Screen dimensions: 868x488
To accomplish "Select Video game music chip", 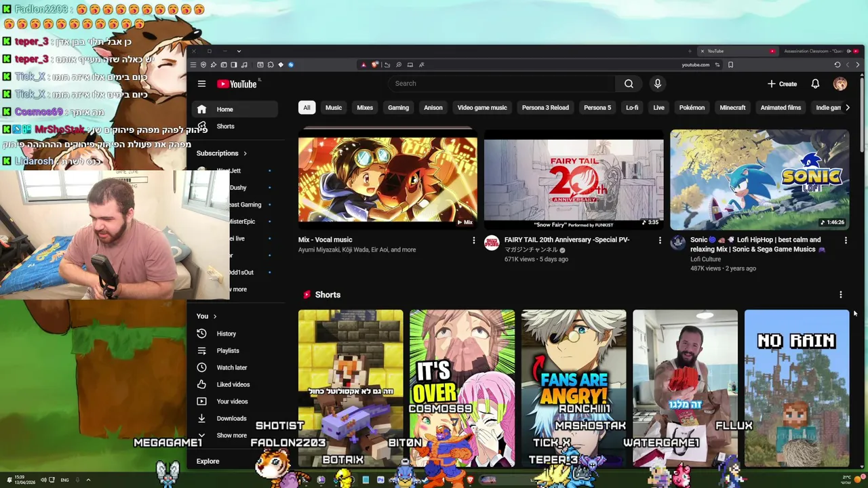I will tap(482, 108).
